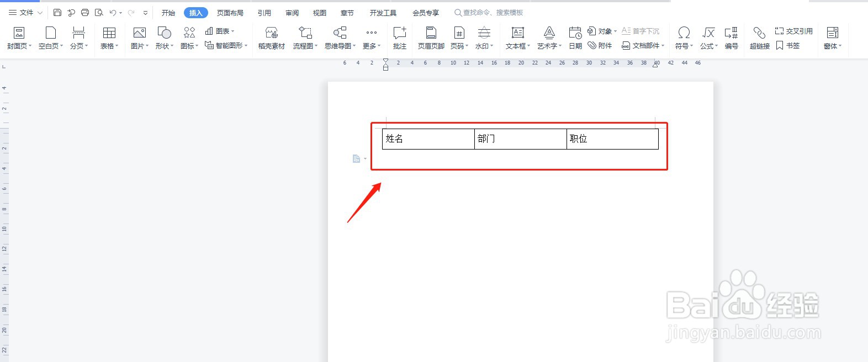The height and width of the screenshot is (362, 868).
Task: Open the Table (表格) insert tool
Action: tap(109, 38)
